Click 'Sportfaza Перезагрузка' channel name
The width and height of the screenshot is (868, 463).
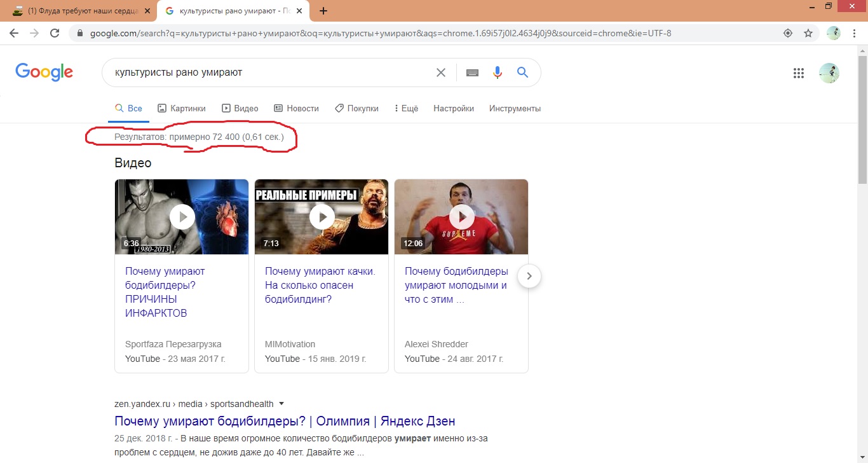[173, 344]
